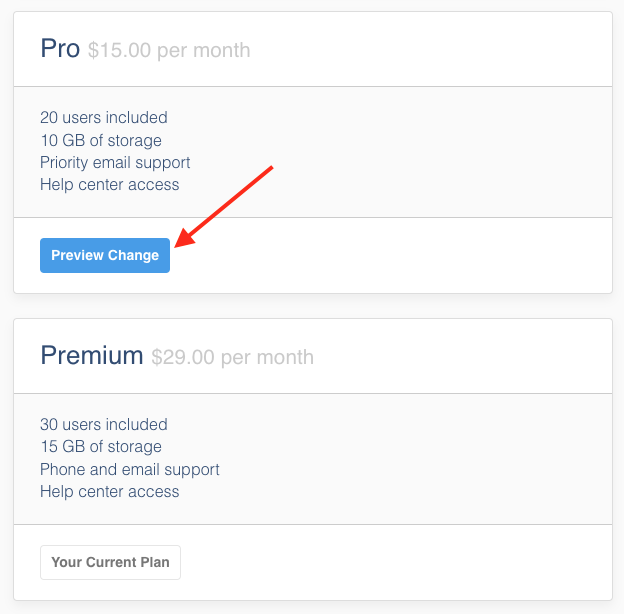Image resolution: width=624 pixels, height=614 pixels.
Task: Click the word Premium in the heading
Action: pos(92,356)
